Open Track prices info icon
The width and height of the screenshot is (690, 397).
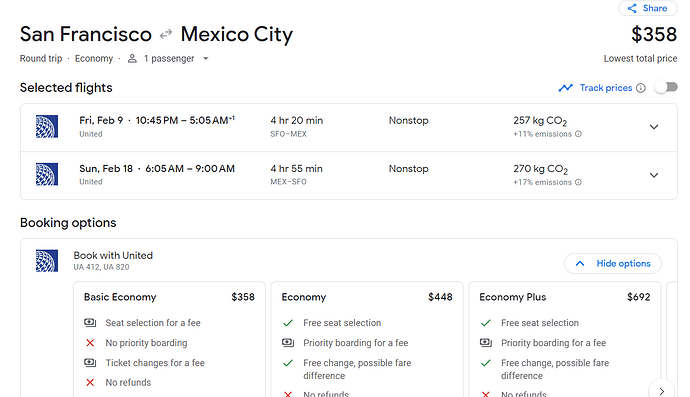641,88
